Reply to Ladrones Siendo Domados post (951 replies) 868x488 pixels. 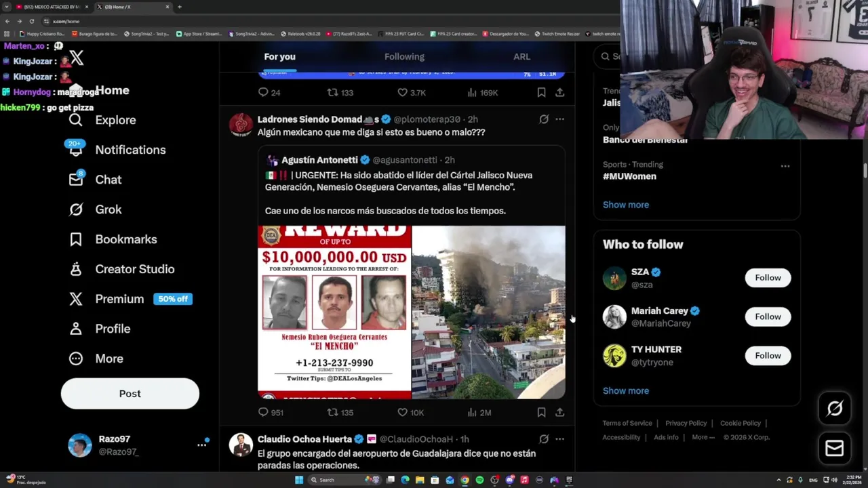tap(271, 412)
